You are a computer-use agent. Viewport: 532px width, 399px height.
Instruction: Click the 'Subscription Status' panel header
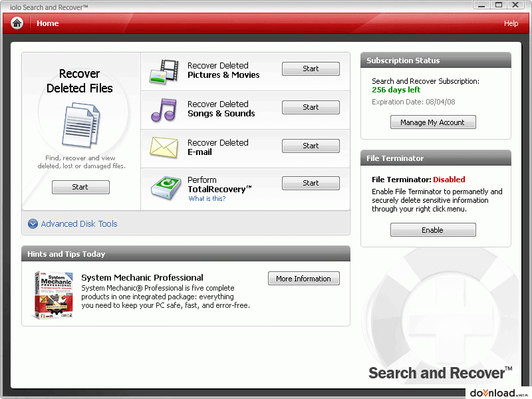[x=436, y=61]
